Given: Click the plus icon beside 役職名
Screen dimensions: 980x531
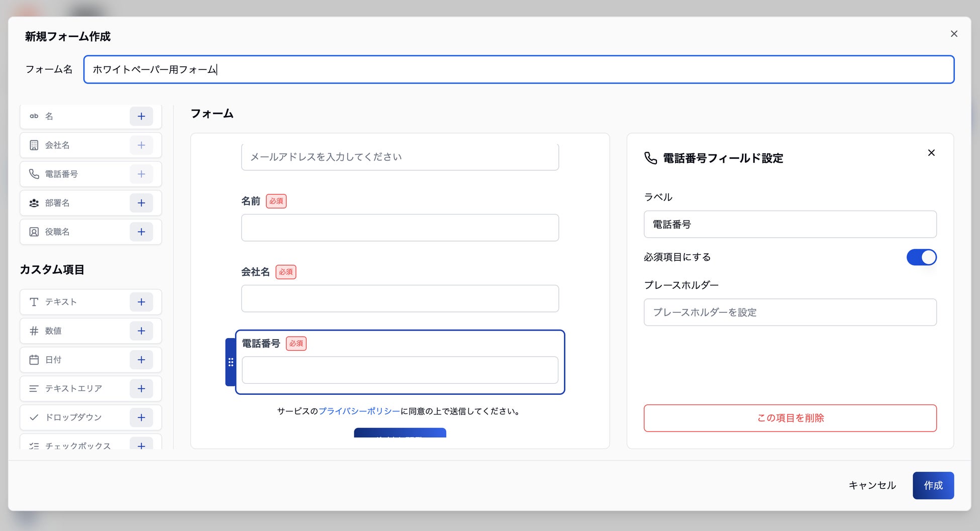Looking at the screenshot, I should pos(141,232).
